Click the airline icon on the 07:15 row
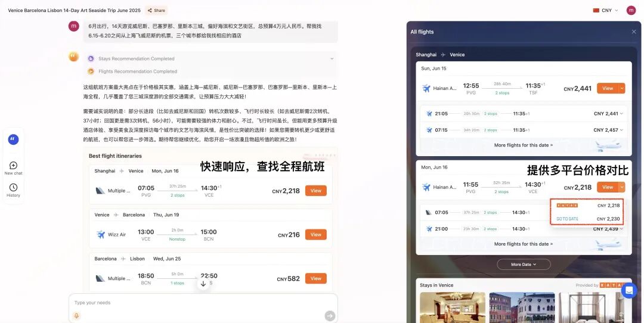The width and height of the screenshot is (644, 323). point(429,130)
